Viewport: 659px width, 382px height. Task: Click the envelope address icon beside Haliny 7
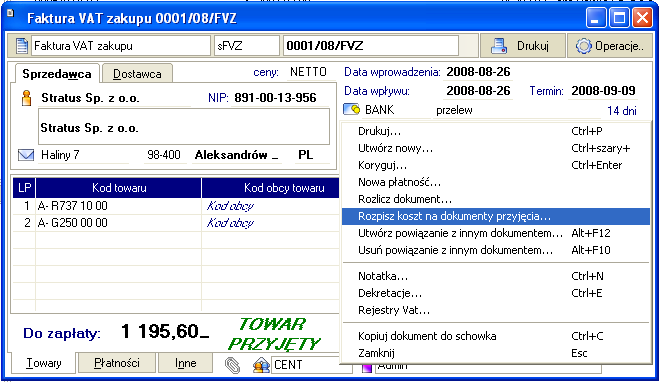pos(26,155)
